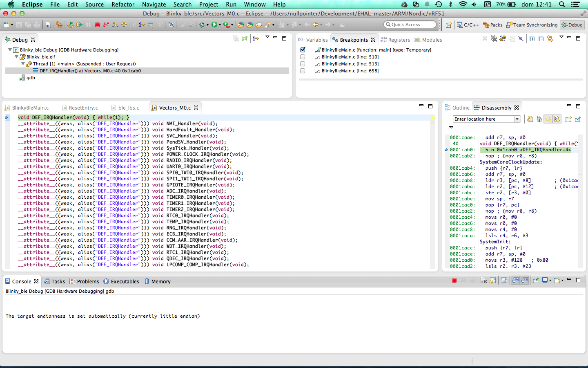Click the Resume debugging toolbar icon
Screen dimensions: 588x368
tap(79, 25)
